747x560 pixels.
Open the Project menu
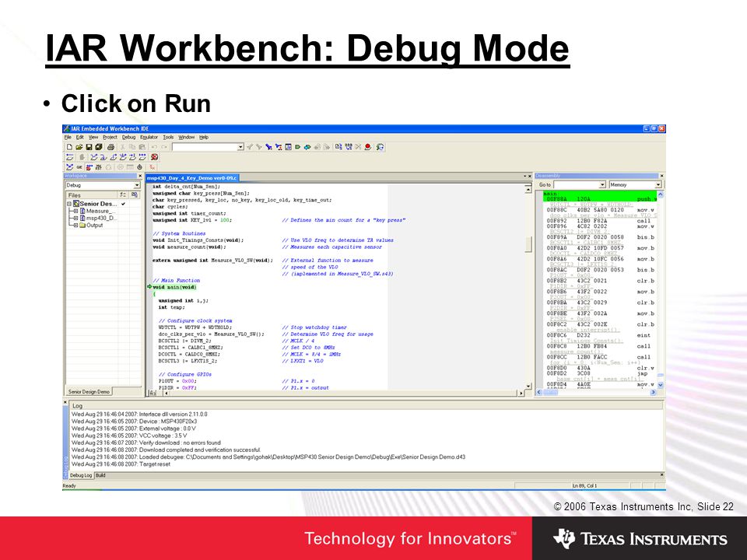pyautogui.click(x=110, y=137)
